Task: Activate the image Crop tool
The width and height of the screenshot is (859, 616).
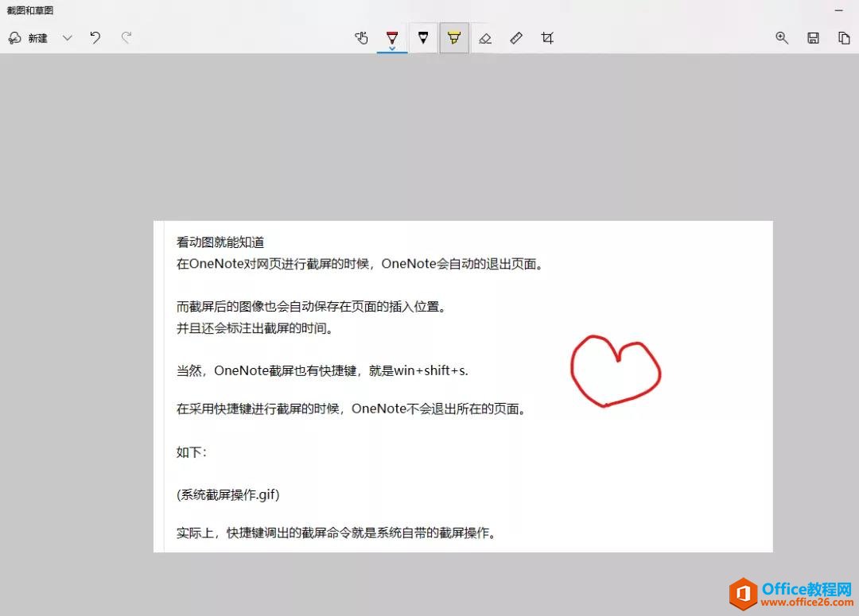Action: click(546, 37)
